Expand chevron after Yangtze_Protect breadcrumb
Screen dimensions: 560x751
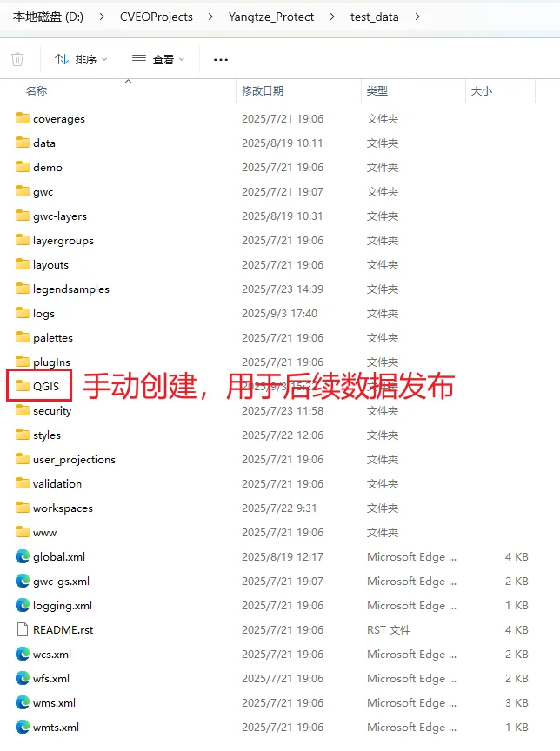pyautogui.click(x=332, y=17)
